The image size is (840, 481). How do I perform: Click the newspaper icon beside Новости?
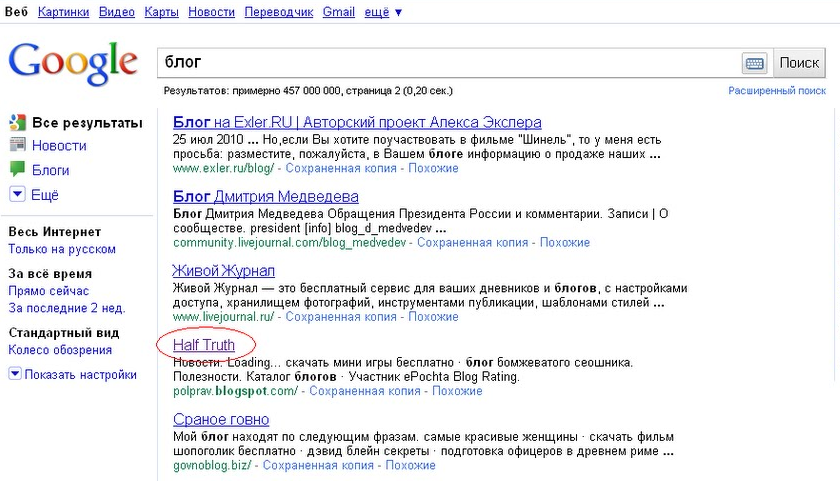coord(17,145)
